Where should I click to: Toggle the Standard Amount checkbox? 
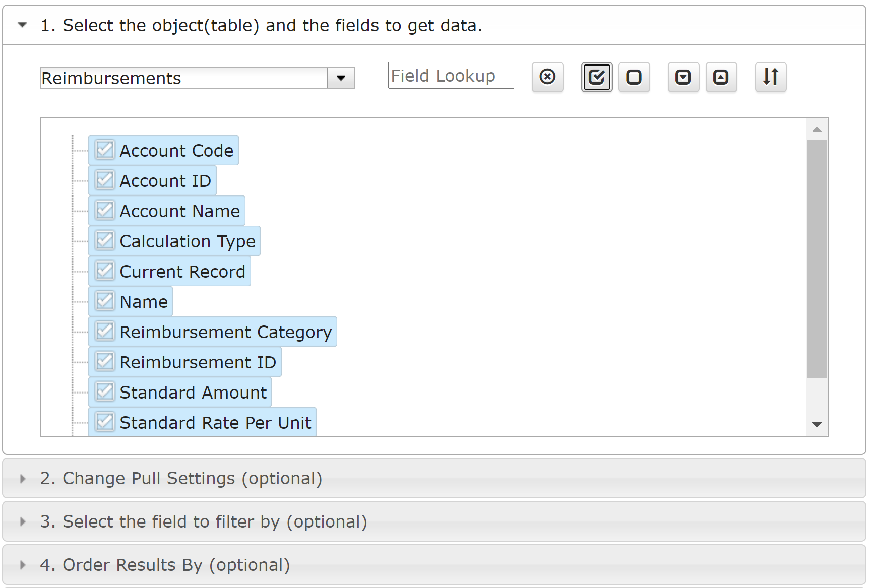click(105, 391)
